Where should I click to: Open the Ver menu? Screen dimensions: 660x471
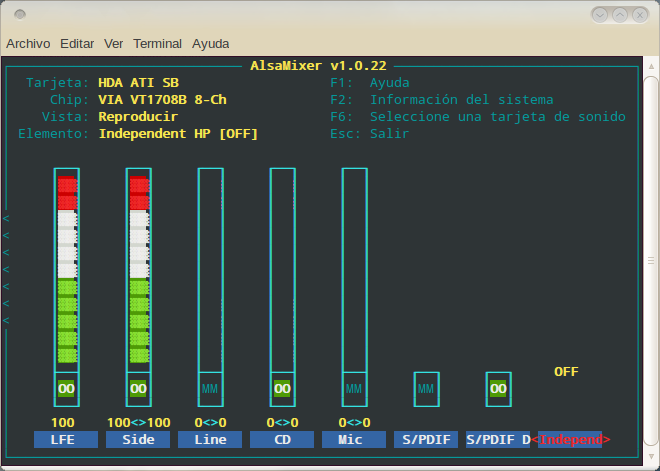114,44
